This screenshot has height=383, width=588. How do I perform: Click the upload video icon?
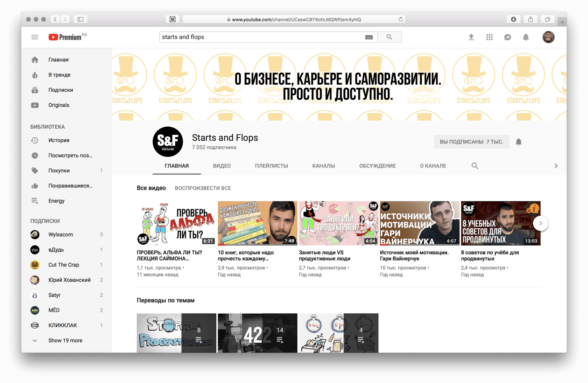[x=471, y=37]
